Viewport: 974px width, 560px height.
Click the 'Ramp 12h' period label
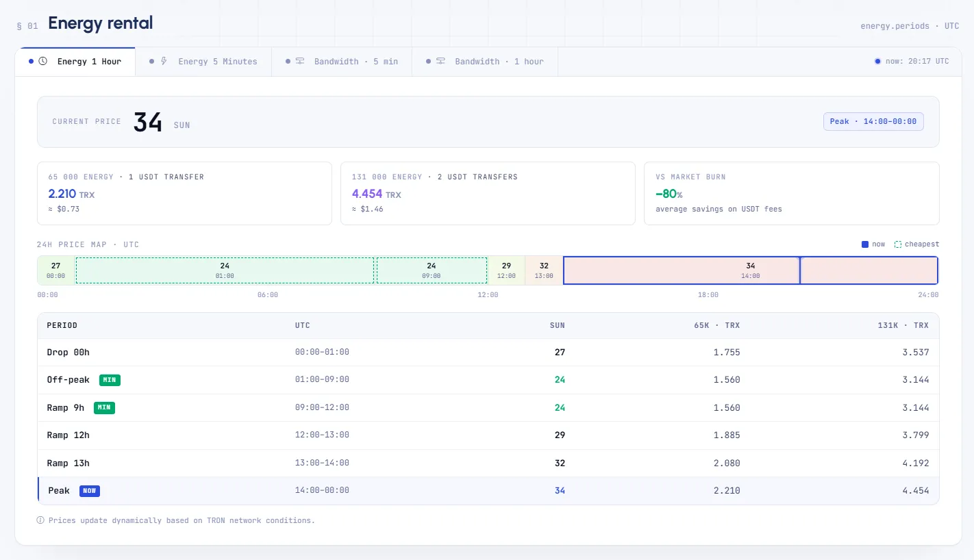(x=68, y=435)
